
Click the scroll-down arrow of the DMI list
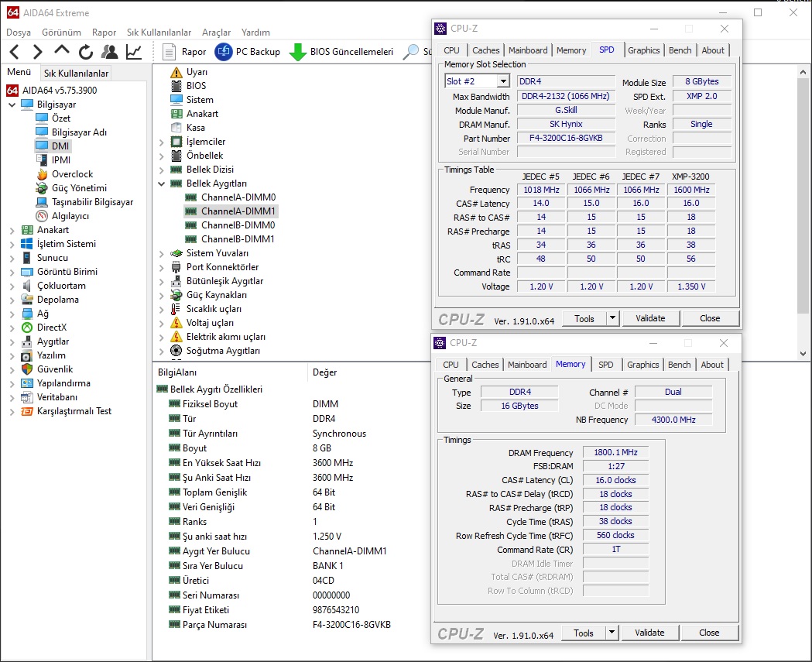coord(803,354)
